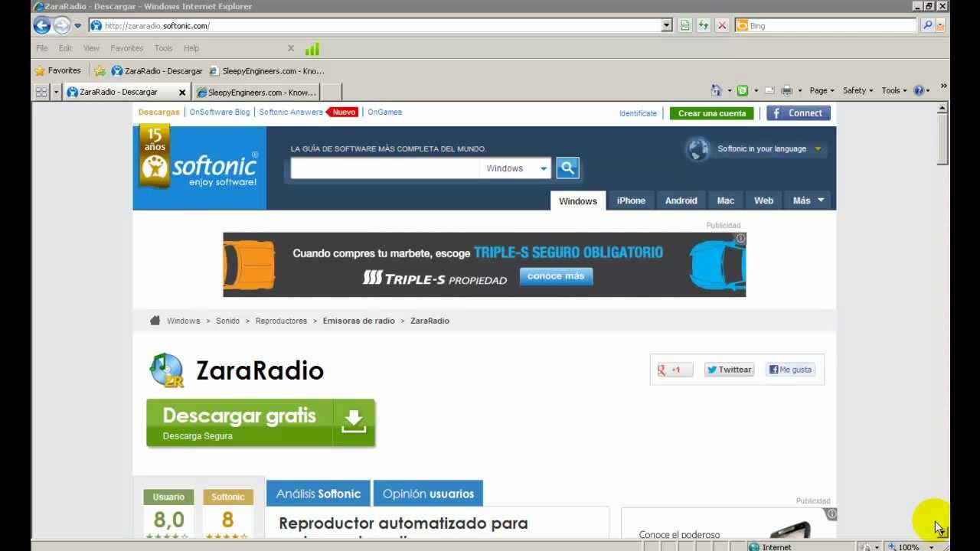Go back with the browser Back arrow

coord(41,25)
